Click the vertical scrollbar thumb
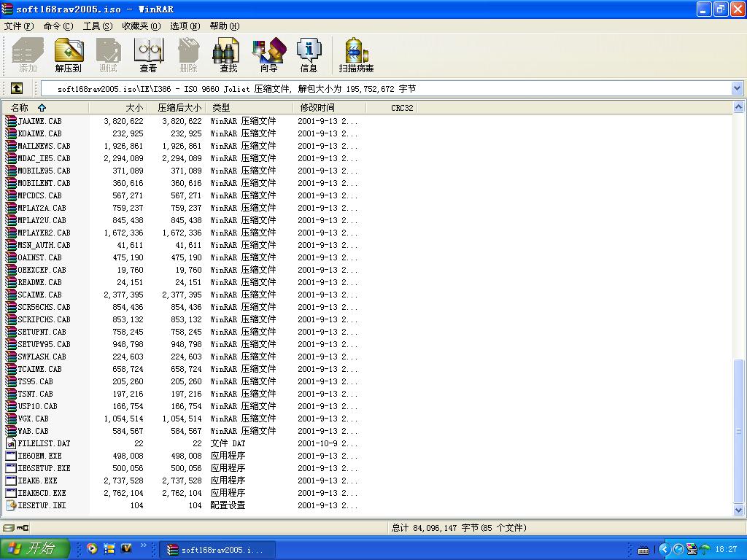 pos(738,431)
